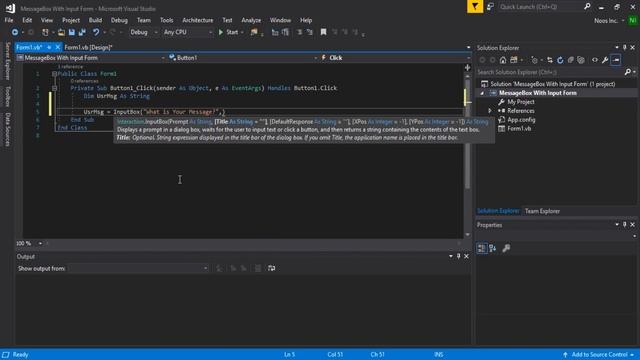Click the uncomment lines toolbar icon
This screenshot has width=640, height=360.
(x=310, y=32)
